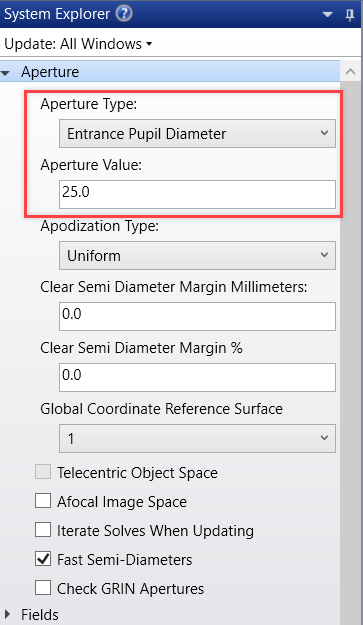The height and width of the screenshot is (625, 363).
Task: Open the Aperture Type dropdown
Action: click(x=197, y=134)
